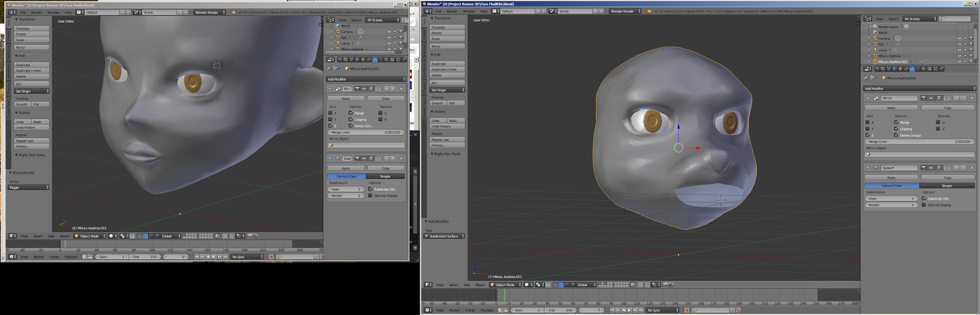Remove Mirror modifier with X icon in left window
980x315 pixels.
point(401,88)
